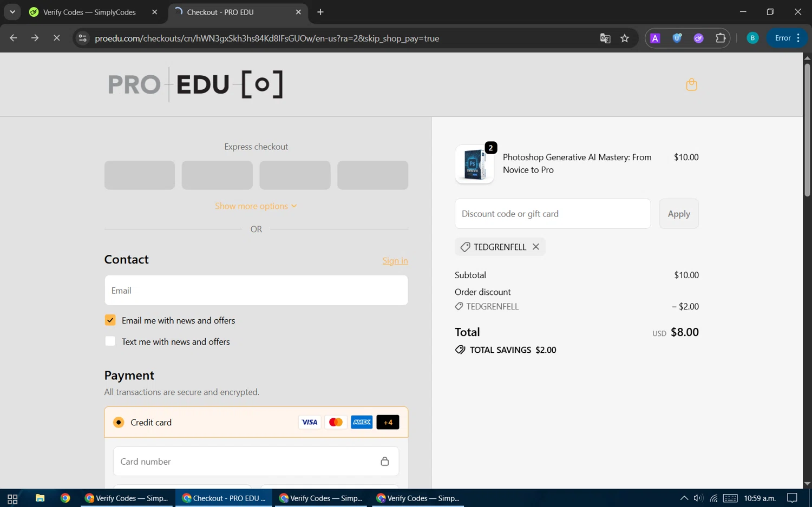Click the Visa card icon

310,422
